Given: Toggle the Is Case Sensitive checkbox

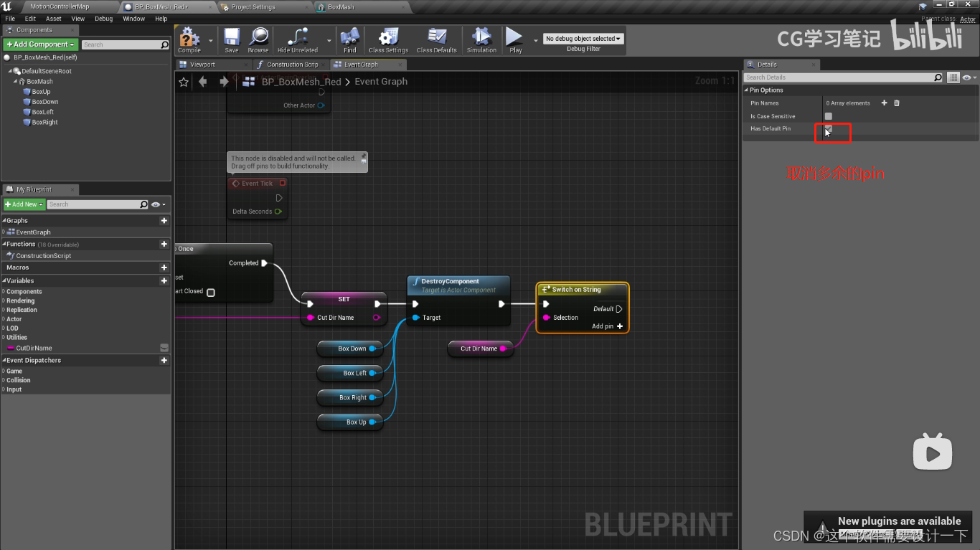Looking at the screenshot, I should tap(829, 116).
